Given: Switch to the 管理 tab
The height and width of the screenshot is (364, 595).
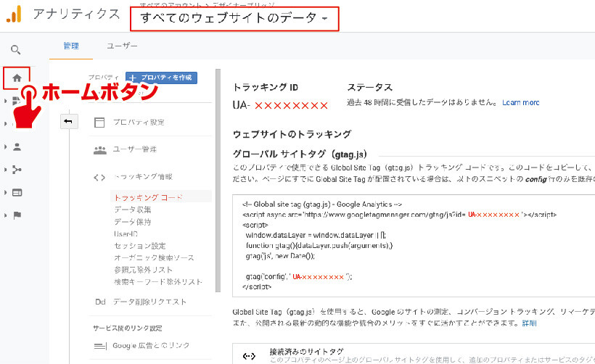Looking at the screenshot, I should click(x=70, y=46).
